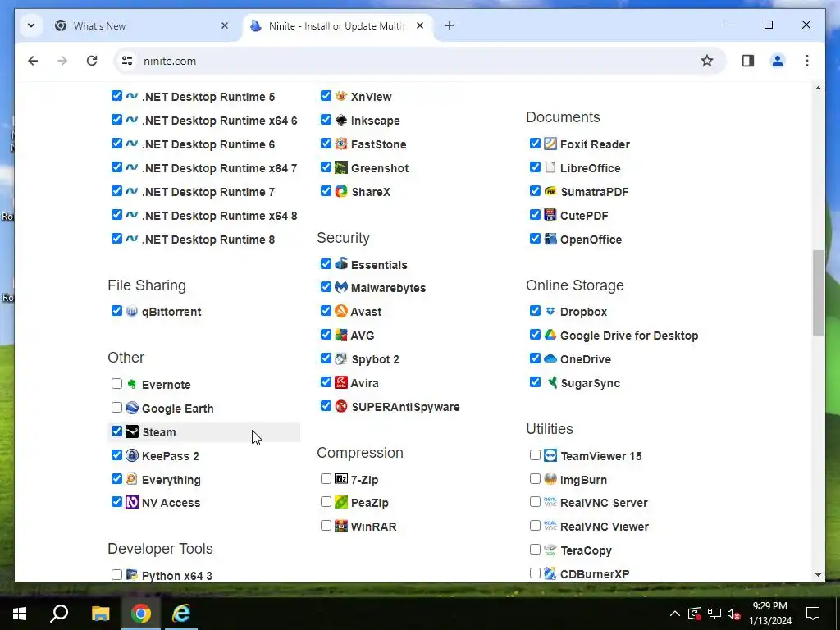Screen dimensions: 840x630
Task: Click the NV Access label
Action: pyautogui.click(x=171, y=503)
